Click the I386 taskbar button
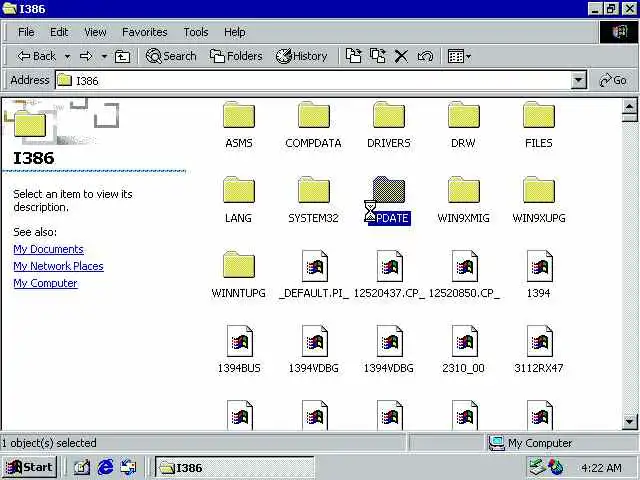Screen dimensions: 640x480 point(234,468)
